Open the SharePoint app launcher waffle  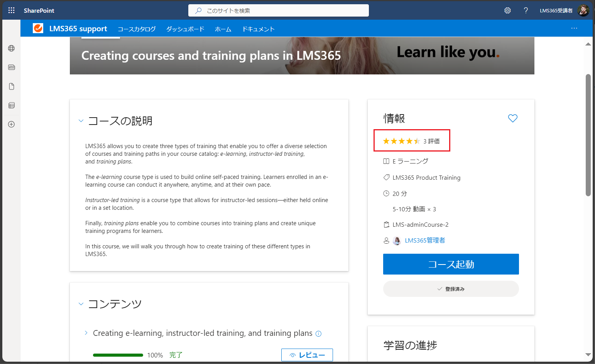[12, 10]
